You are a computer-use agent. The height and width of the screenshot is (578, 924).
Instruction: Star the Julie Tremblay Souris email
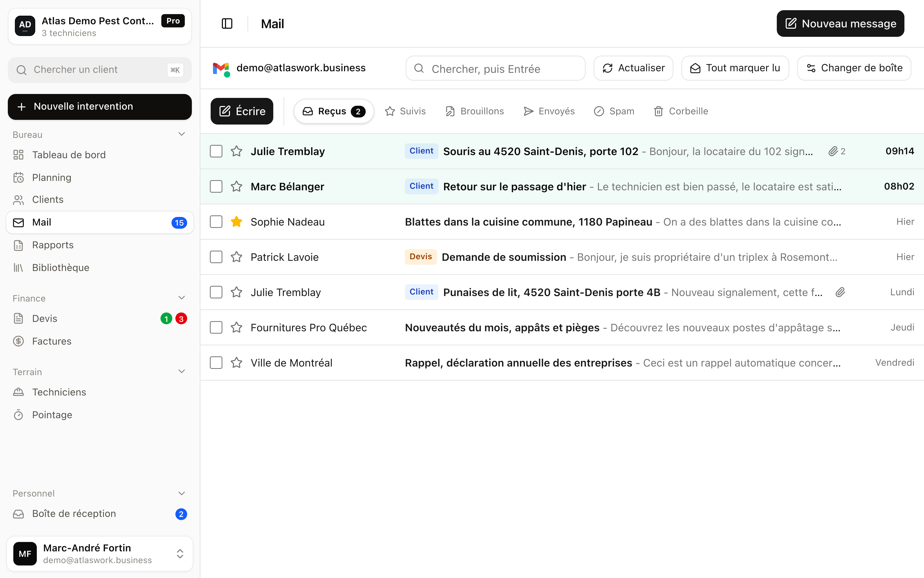(x=236, y=151)
